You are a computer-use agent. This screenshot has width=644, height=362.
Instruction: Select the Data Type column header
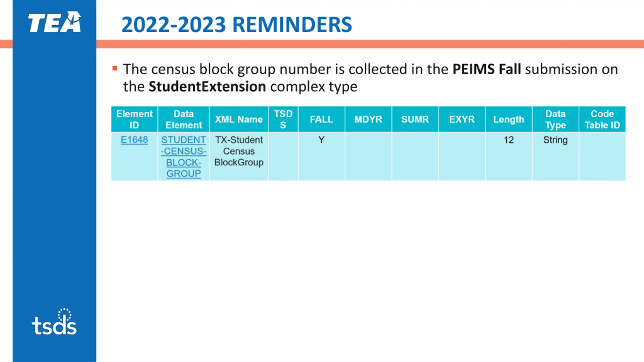pos(555,119)
